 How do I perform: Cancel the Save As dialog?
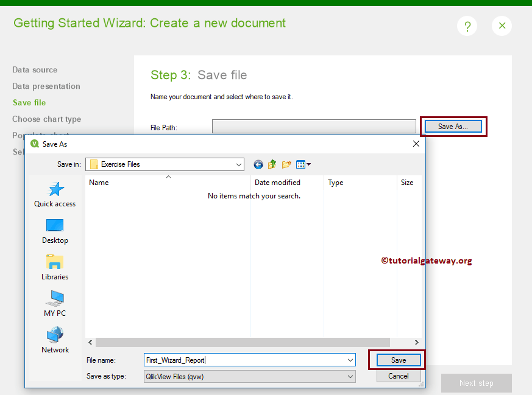coord(399,376)
